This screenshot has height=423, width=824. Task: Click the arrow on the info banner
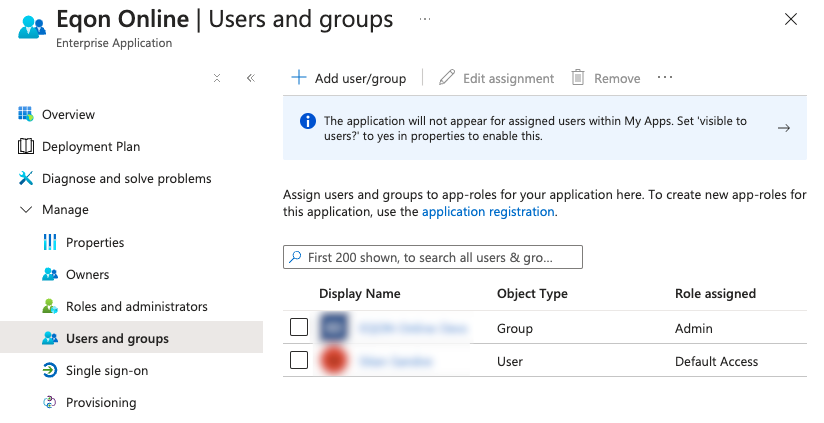tap(784, 128)
